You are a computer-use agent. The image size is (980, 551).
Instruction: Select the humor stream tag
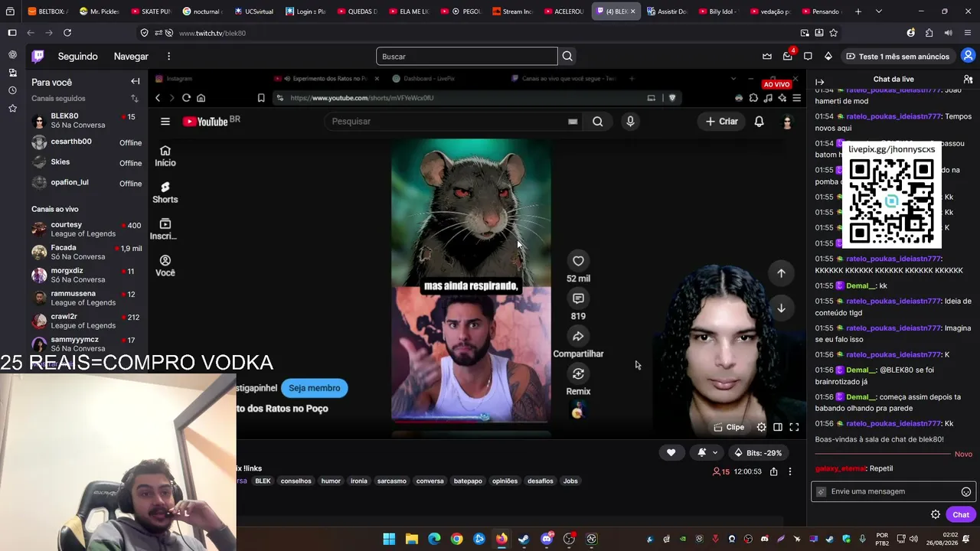click(x=331, y=481)
